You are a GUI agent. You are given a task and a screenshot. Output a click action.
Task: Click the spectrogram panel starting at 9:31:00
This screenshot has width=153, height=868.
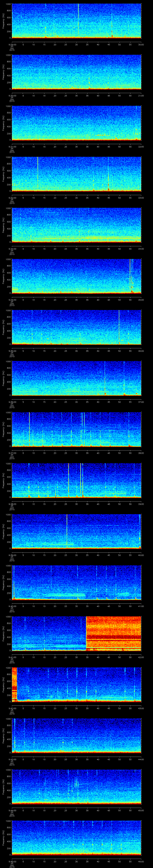click(76, 123)
